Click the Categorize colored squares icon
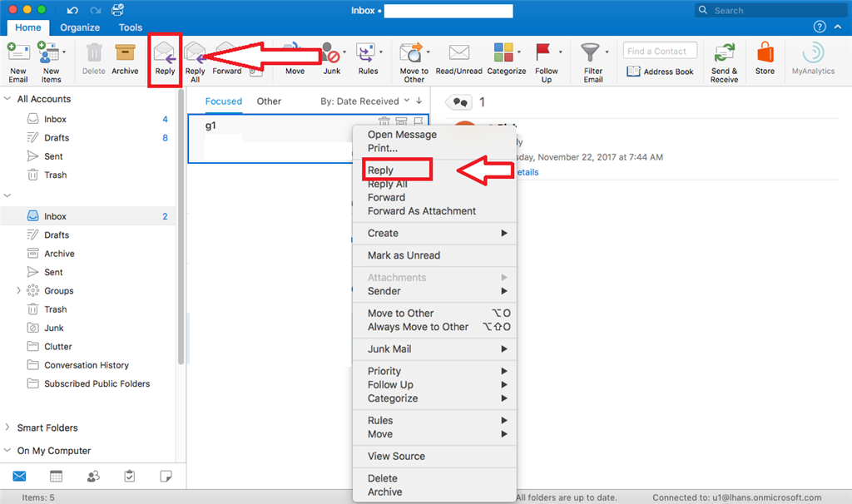The height and width of the screenshot is (504, 852). click(x=503, y=52)
